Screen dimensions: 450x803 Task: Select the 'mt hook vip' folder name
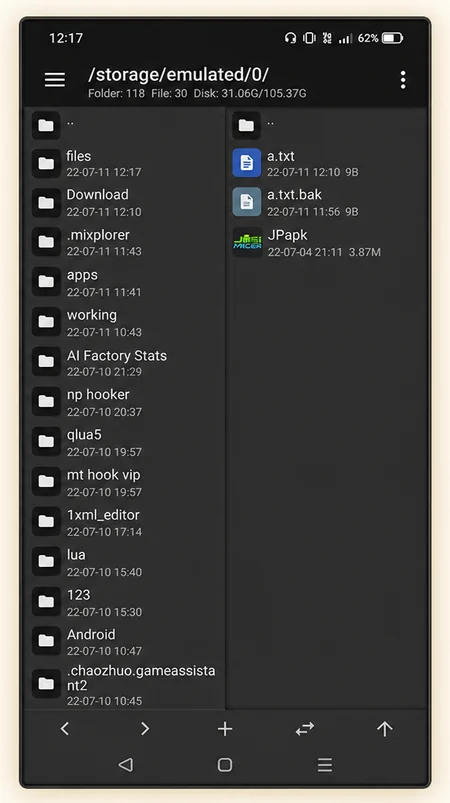click(x=103, y=475)
